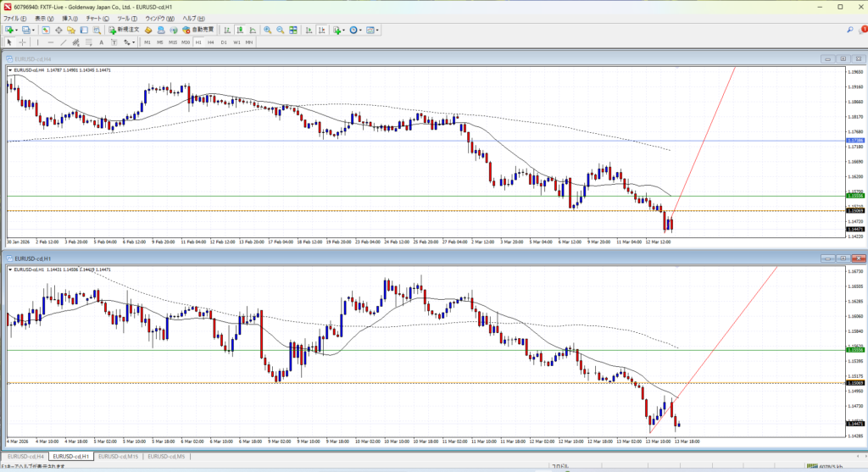The height and width of the screenshot is (472, 868).
Task: Zoom in on the chart
Action: [x=267, y=30]
